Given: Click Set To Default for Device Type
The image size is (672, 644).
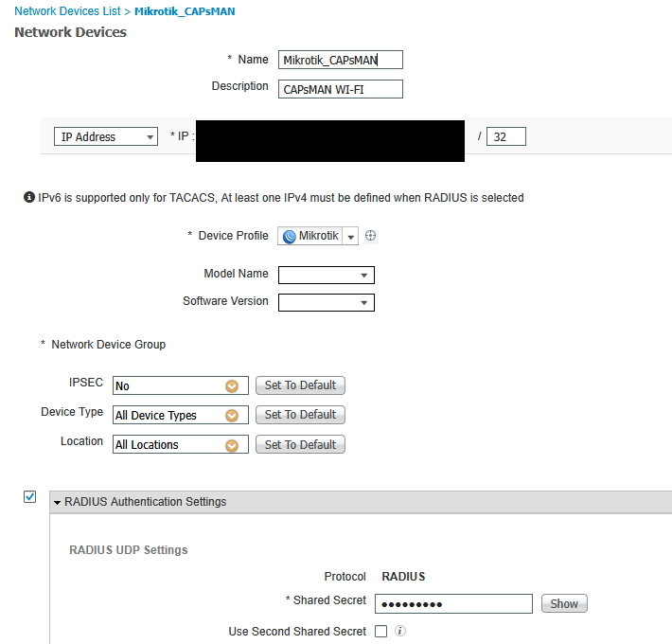Looking at the screenshot, I should coord(300,415).
